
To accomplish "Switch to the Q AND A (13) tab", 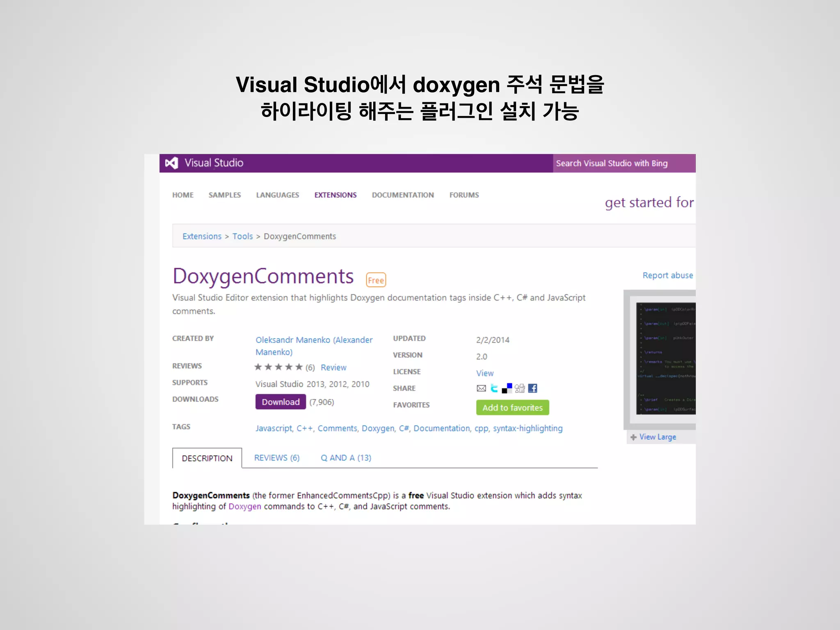I will tap(346, 458).
